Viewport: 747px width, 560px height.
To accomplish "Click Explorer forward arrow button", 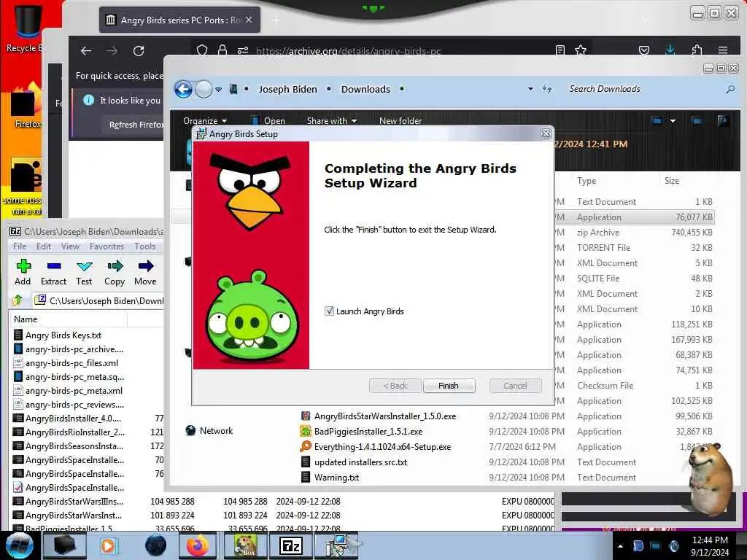I will (x=204, y=89).
